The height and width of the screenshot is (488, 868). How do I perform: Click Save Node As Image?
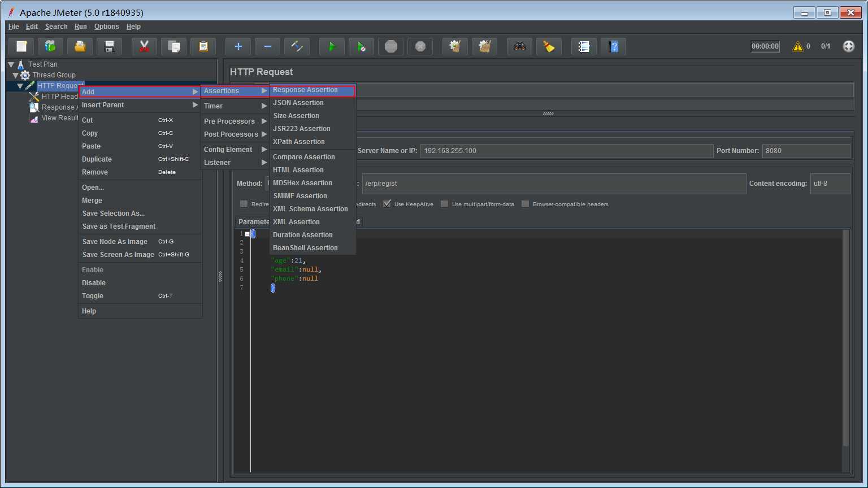(140, 242)
